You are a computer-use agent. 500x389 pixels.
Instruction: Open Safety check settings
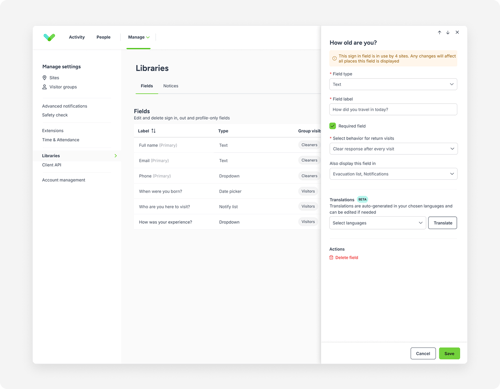click(x=55, y=115)
